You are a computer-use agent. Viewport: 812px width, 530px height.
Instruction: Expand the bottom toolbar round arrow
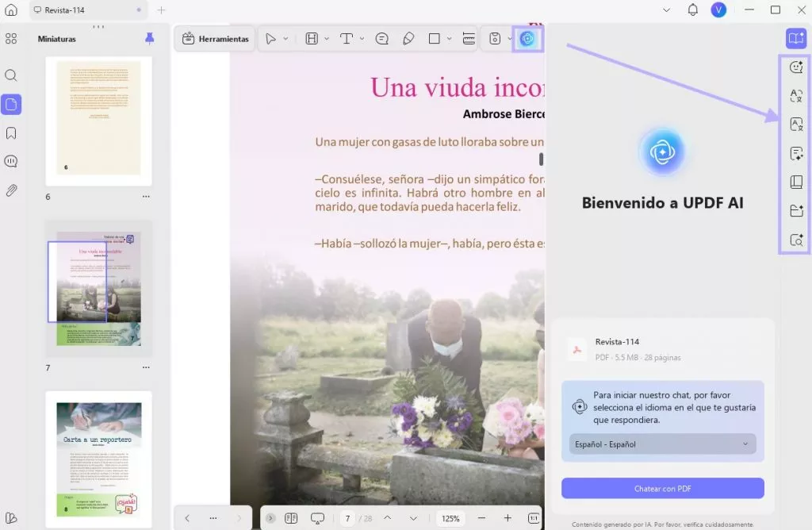click(270, 518)
